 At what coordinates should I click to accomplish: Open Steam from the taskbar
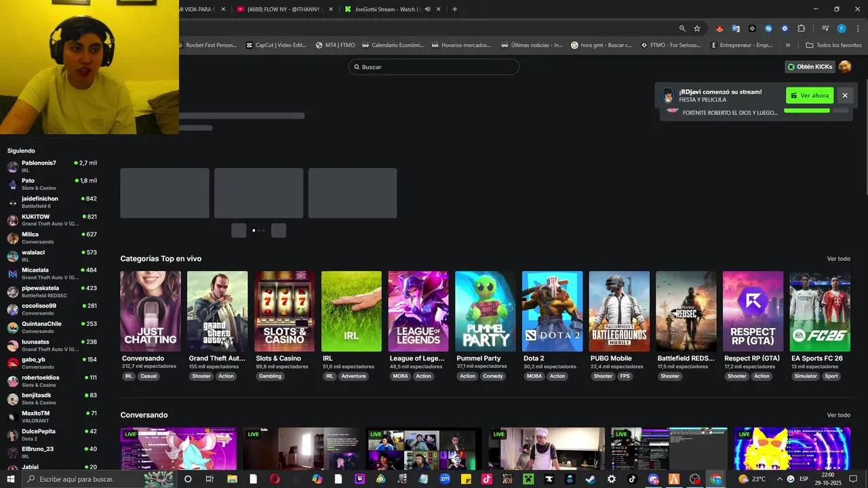[x=590, y=479]
